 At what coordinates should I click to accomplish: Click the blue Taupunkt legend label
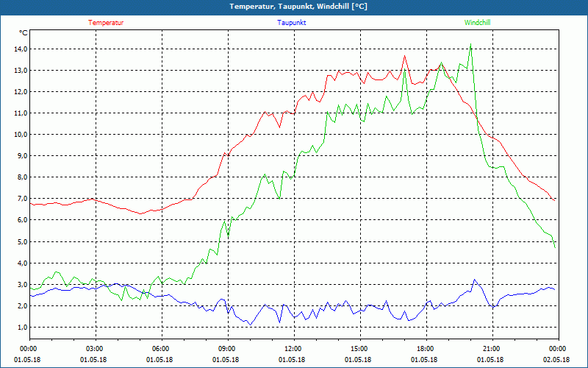291,23
